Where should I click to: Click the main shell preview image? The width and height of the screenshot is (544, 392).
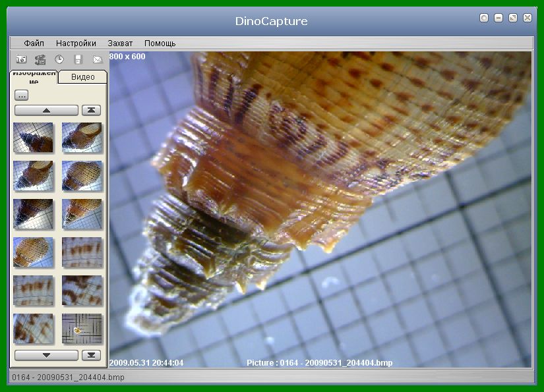[320, 210]
